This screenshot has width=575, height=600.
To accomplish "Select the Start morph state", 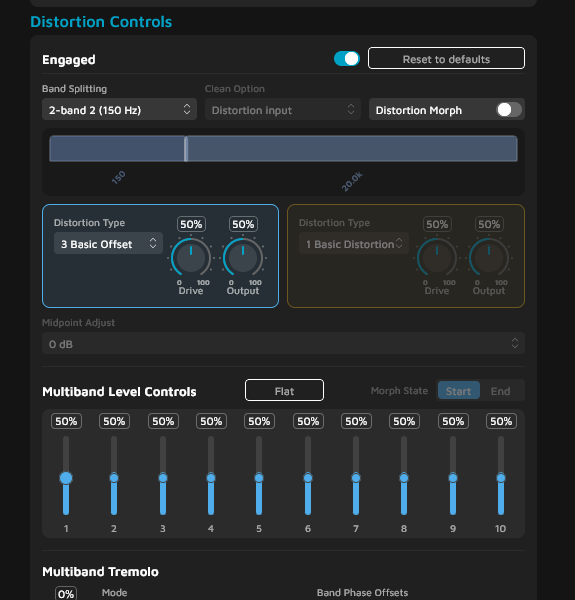I will [x=458, y=391].
